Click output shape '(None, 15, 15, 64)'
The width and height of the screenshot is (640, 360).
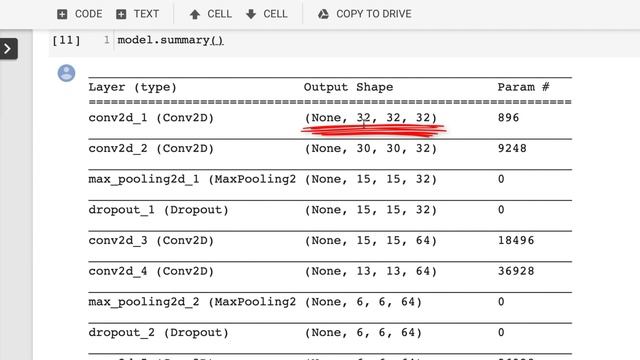pos(371,240)
